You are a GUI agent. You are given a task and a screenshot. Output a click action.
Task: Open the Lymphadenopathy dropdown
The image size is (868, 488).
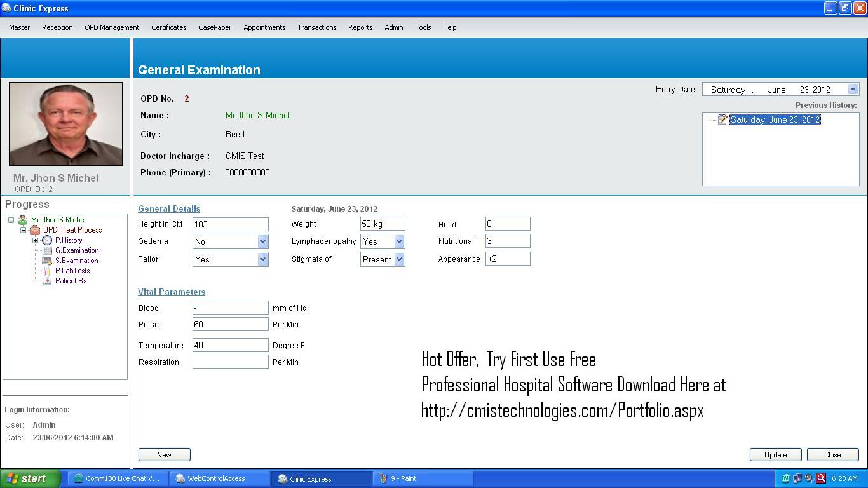(400, 241)
